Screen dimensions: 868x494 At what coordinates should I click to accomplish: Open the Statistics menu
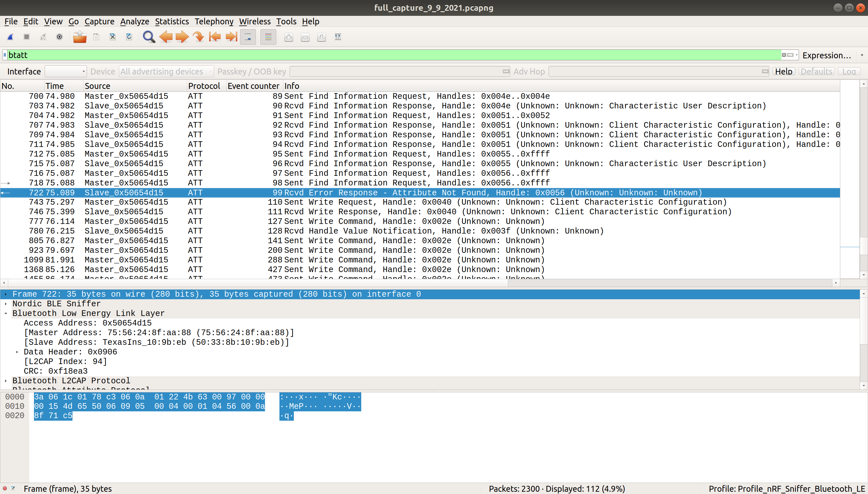172,22
